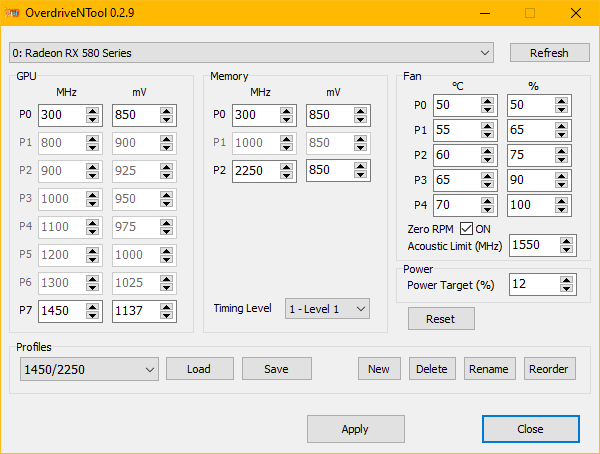Open the GPU selection dropdown Radeon RX 580
The width and height of the screenshot is (600, 454).
pyautogui.click(x=251, y=53)
